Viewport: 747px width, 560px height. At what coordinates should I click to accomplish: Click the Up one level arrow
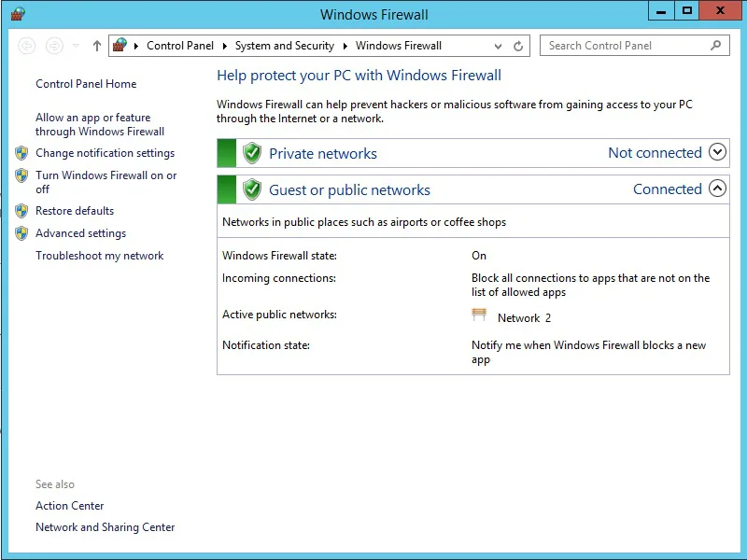97,46
